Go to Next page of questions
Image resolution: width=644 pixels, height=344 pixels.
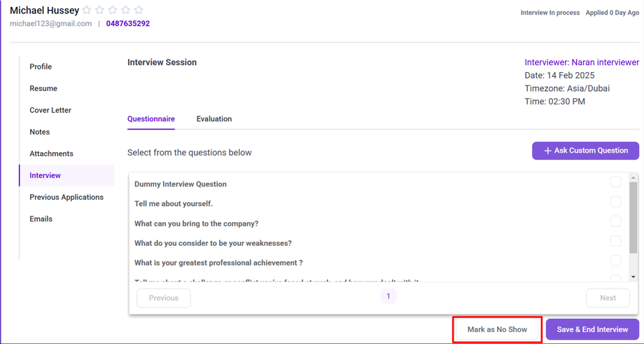608,298
